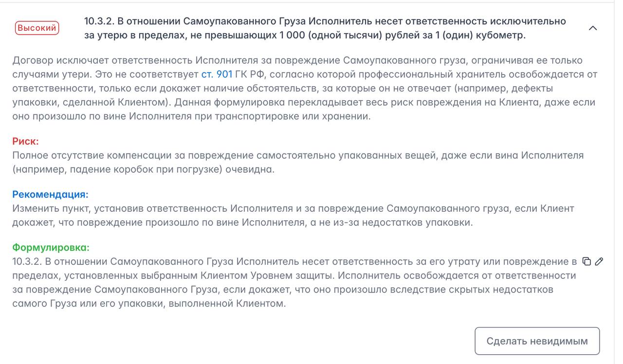Collapse clause 10.3.2 with the chevron
623x364 pixels.
pos(593,28)
